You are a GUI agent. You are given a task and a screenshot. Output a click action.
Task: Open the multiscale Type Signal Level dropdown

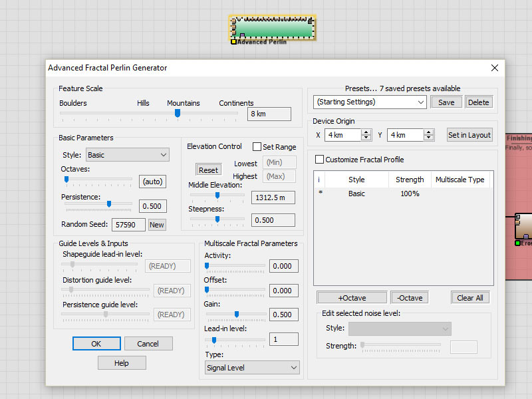251,368
